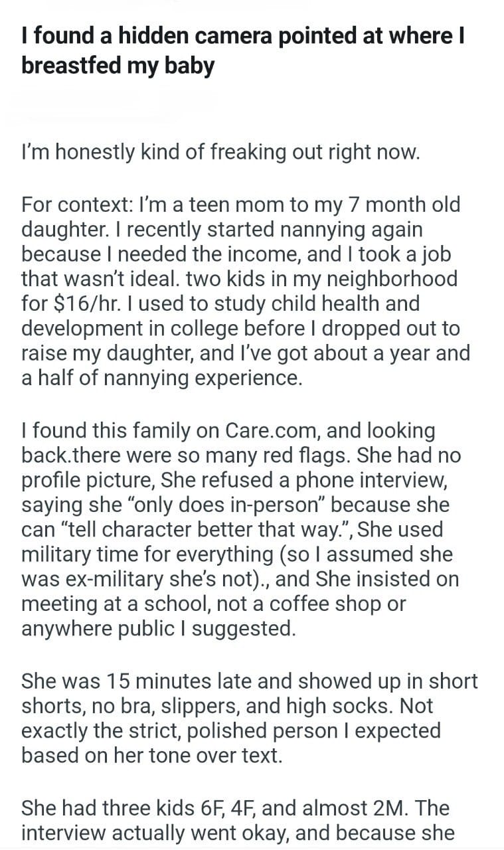Click the "I'm honestly kind of freaking out" sentence
The height and width of the screenshot is (850, 504).
pyautogui.click(x=220, y=153)
